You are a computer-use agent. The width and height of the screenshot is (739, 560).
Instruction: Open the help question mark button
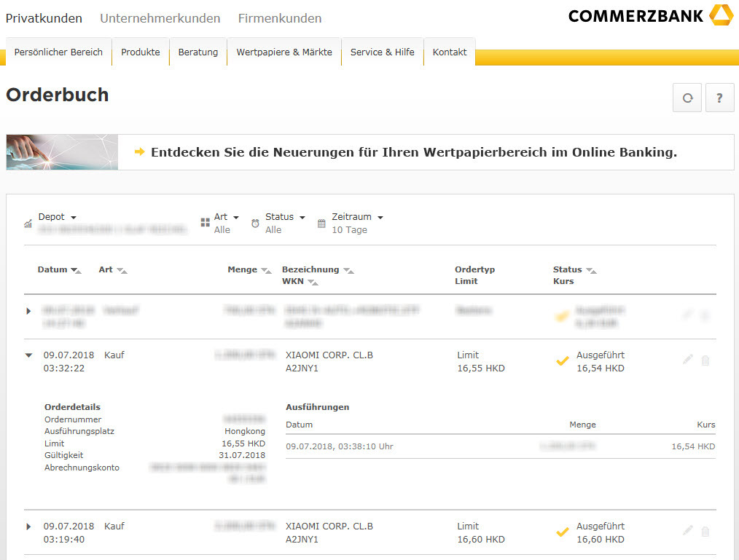[719, 98]
